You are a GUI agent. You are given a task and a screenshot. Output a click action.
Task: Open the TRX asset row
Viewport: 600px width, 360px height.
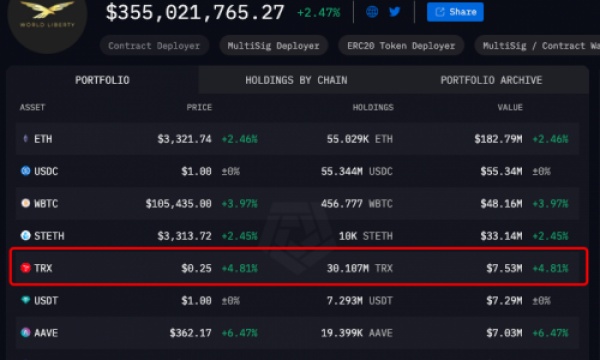pyautogui.click(x=298, y=267)
